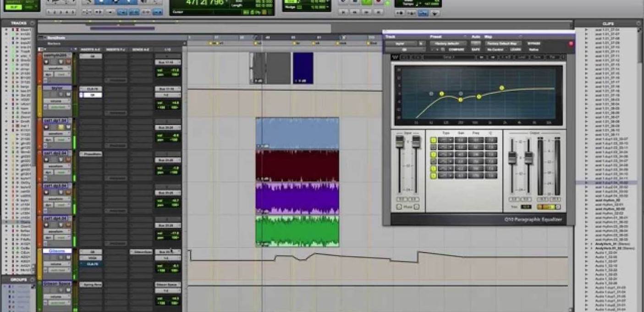Viewport: 644px width, 312px height.
Task: Open the Preset dropdown in the plugin header
Action: (448, 43)
